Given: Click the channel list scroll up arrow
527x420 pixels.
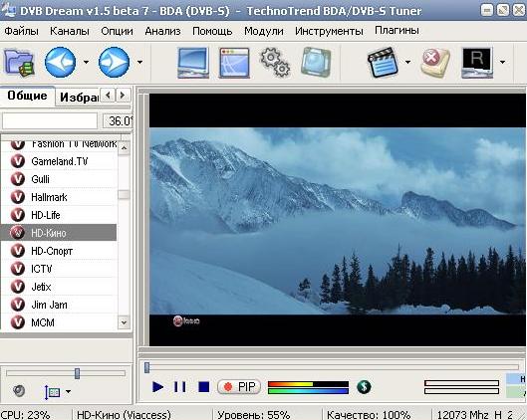Looking at the screenshot, I should (x=124, y=148).
